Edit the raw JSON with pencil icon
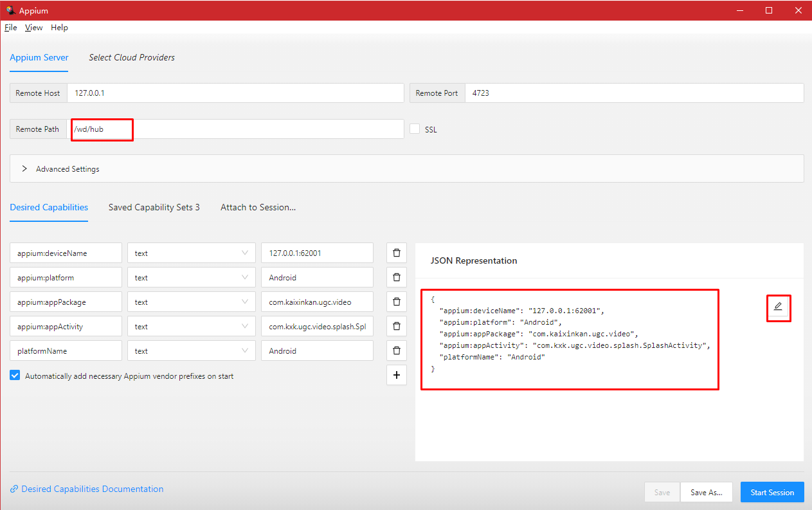 778,307
